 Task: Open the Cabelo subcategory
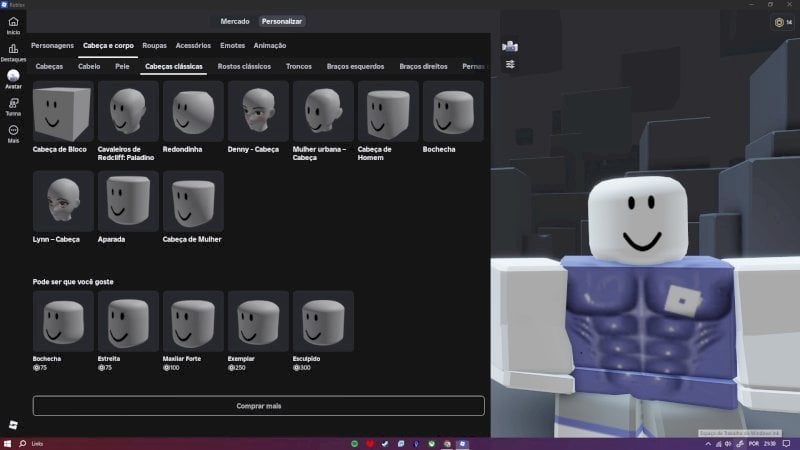pos(89,66)
